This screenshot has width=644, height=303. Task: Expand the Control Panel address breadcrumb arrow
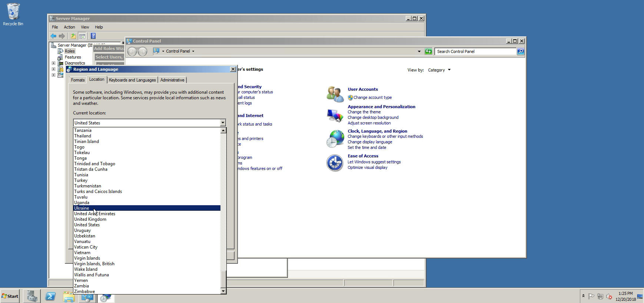(193, 51)
